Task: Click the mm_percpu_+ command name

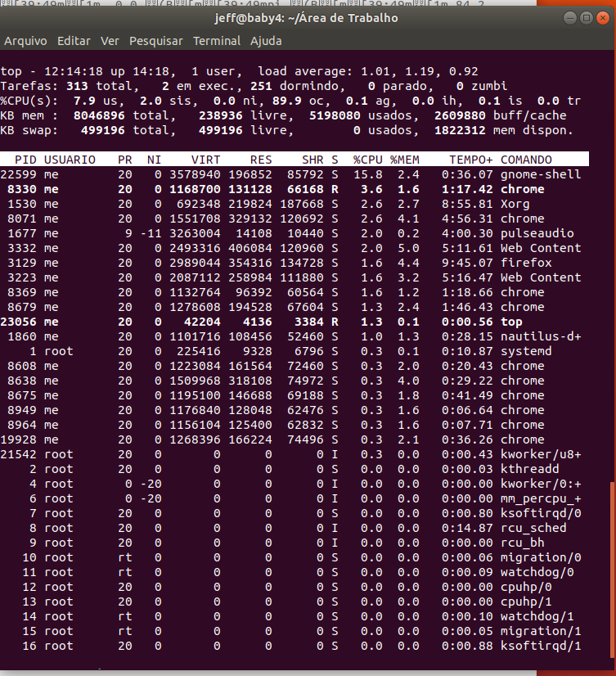Action: (x=541, y=498)
